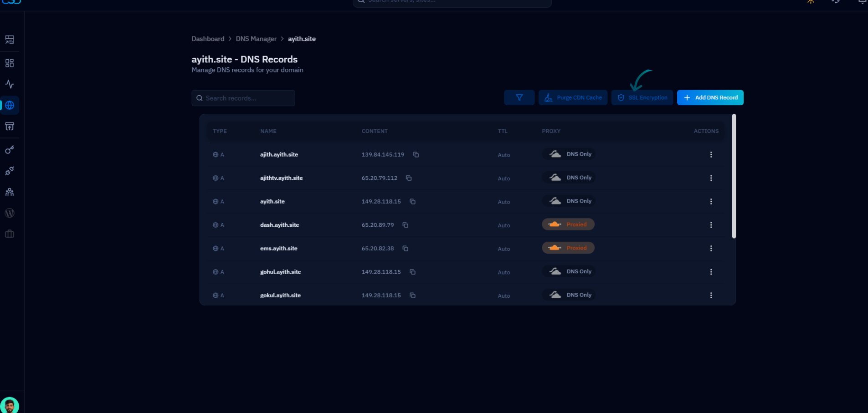This screenshot has height=413, width=868.
Task: Sort by the TYPE column header
Action: pos(220,131)
